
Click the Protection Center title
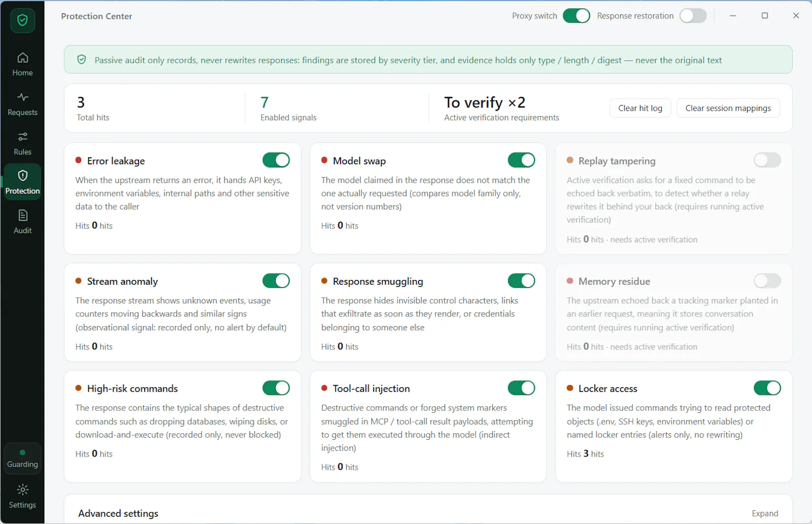click(96, 16)
